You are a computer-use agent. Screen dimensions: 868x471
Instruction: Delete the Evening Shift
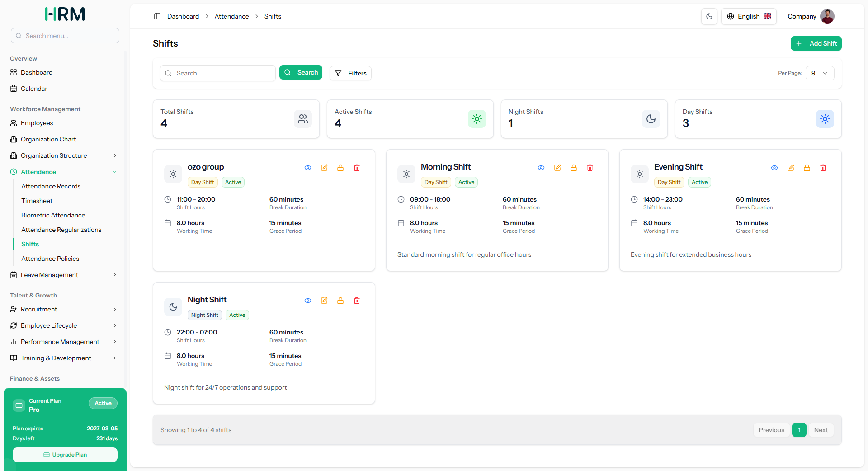(823, 168)
